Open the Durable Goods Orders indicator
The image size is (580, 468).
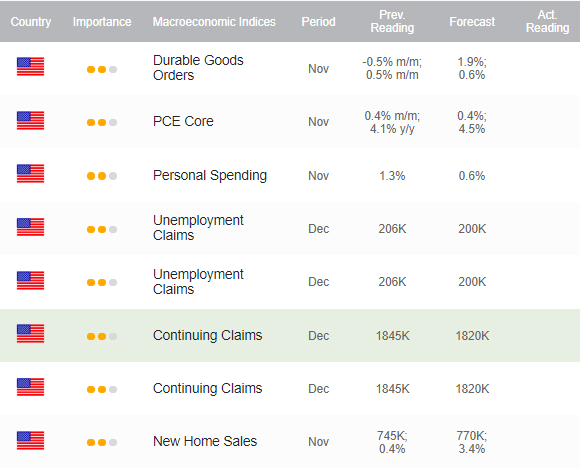tap(198, 68)
